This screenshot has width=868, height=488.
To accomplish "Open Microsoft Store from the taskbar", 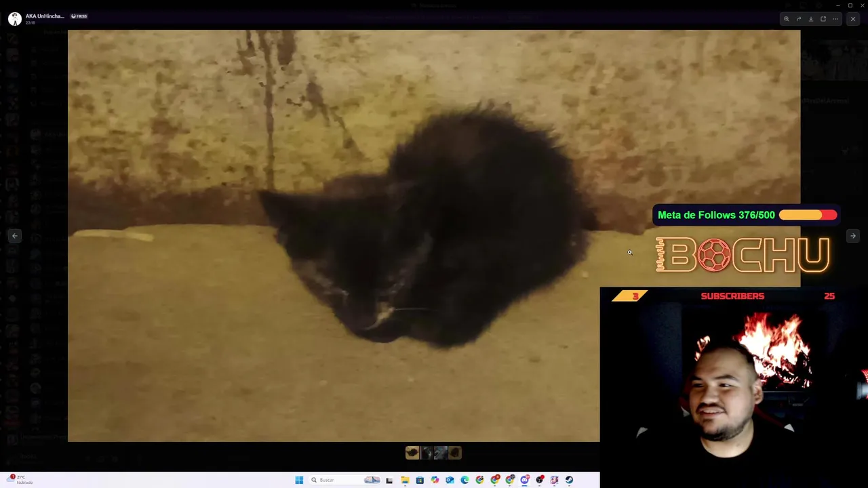I will 420,480.
